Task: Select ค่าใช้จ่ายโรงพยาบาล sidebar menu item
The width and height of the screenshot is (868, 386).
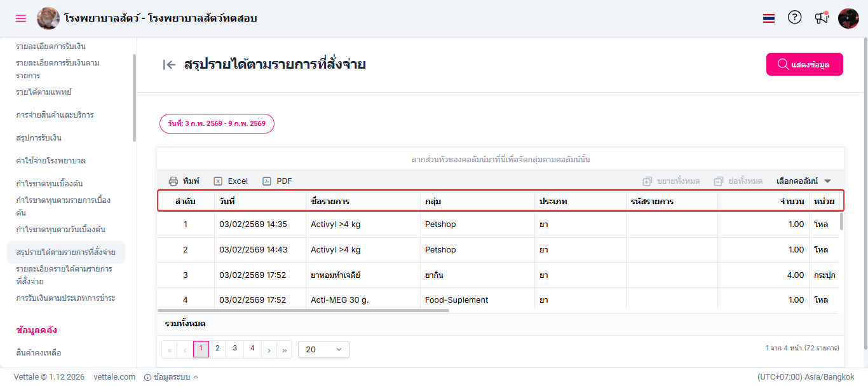Action: click(51, 161)
